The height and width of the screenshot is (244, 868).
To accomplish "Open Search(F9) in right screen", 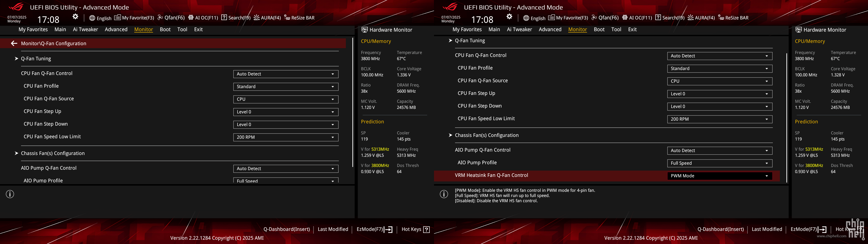I will (x=670, y=18).
